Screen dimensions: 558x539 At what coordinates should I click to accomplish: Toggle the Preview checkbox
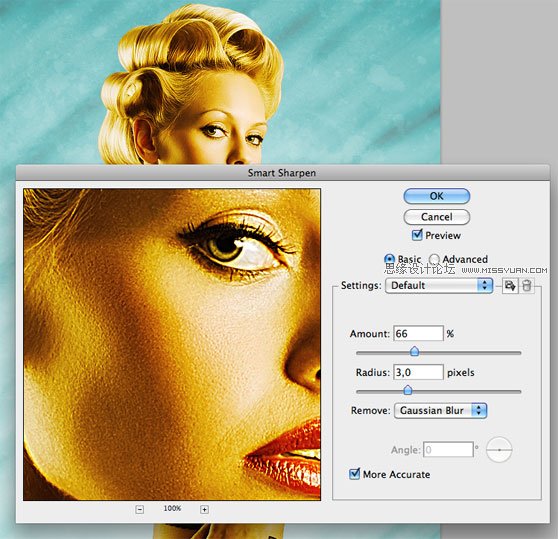coord(417,235)
